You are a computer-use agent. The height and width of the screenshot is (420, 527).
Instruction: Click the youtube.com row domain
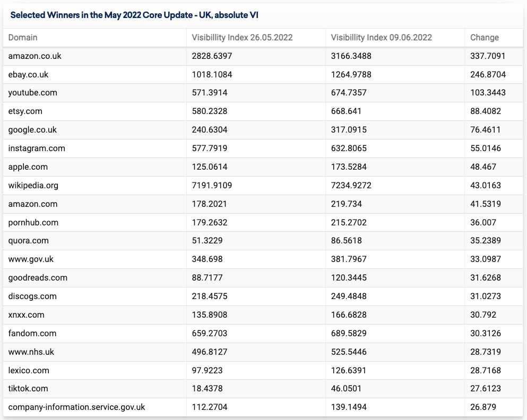(x=32, y=93)
